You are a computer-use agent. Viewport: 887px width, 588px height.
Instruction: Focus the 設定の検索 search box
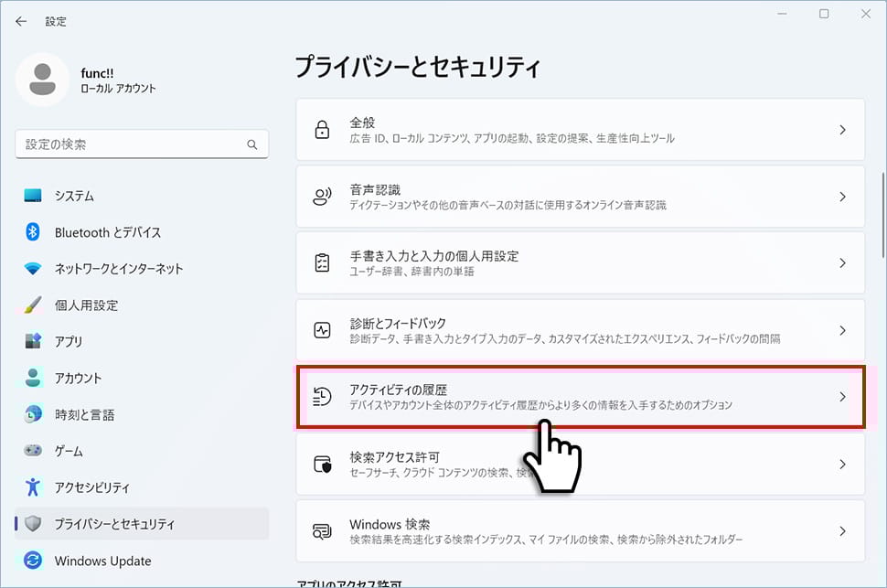click(142, 144)
